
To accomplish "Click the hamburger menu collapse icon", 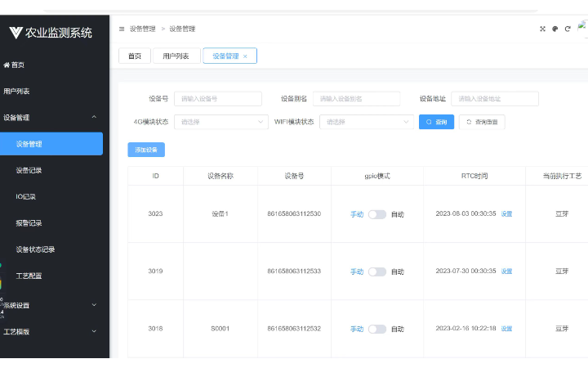I will click(122, 29).
